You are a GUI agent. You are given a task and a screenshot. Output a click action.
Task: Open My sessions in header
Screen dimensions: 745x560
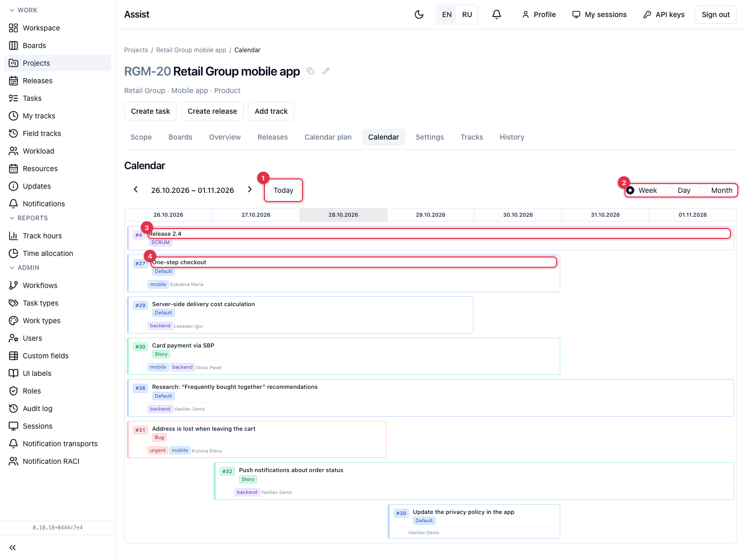tap(599, 14)
